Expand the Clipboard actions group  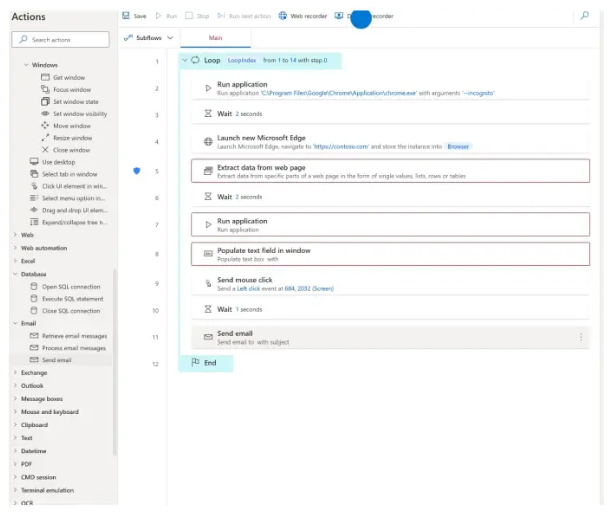14,424
